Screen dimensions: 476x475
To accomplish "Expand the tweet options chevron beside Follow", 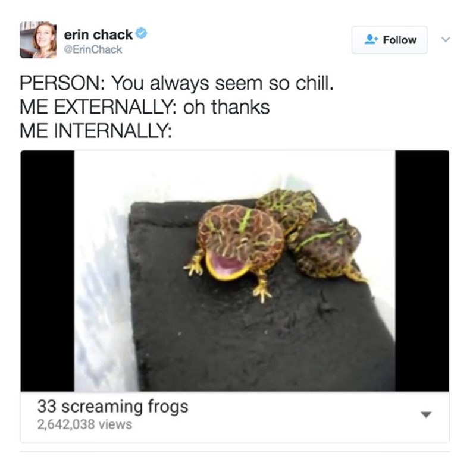I will (x=446, y=39).
